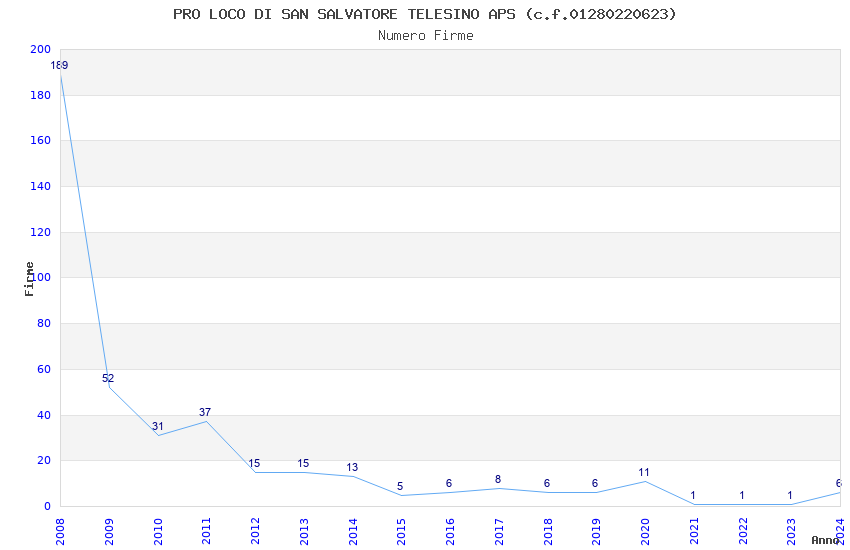The height and width of the screenshot is (550, 850).
Task: Click the data label 5 above 2015
Action: click(400, 487)
